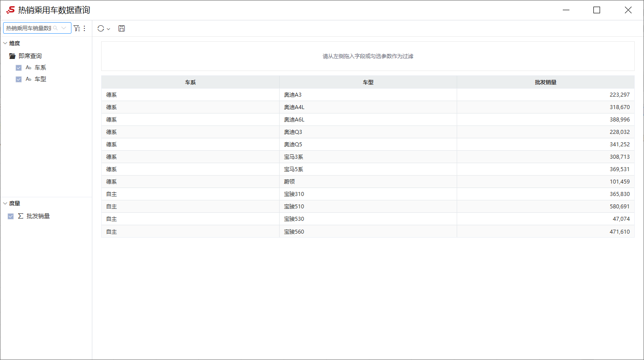Viewport: 644px width, 360px height.
Task: Click the sales value 388,996
Action: click(620, 120)
